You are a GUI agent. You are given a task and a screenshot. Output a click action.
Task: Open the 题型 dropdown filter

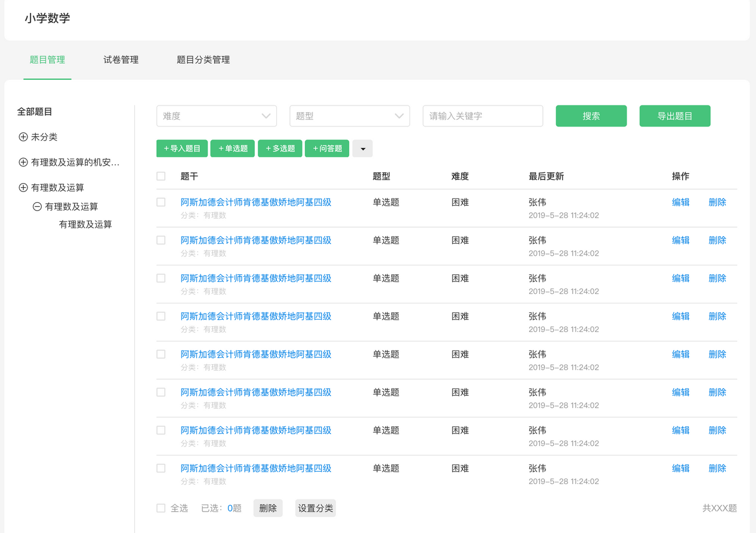(350, 116)
